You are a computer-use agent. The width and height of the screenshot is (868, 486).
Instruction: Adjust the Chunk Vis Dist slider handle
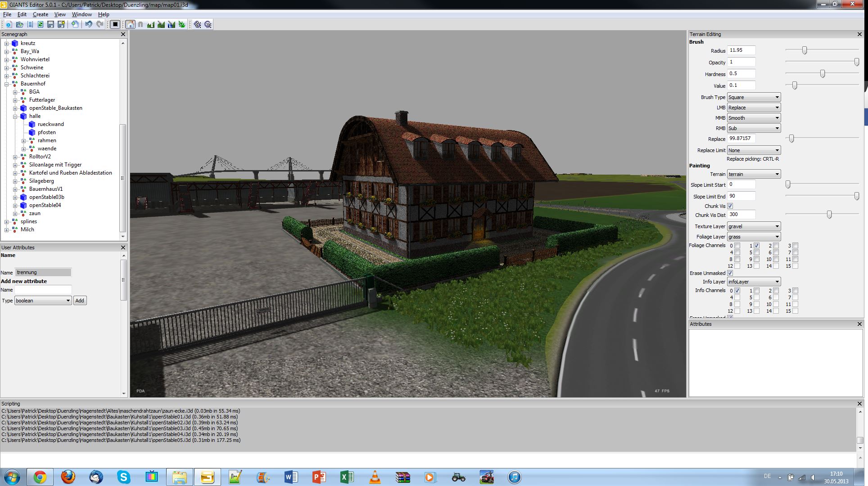coord(829,215)
